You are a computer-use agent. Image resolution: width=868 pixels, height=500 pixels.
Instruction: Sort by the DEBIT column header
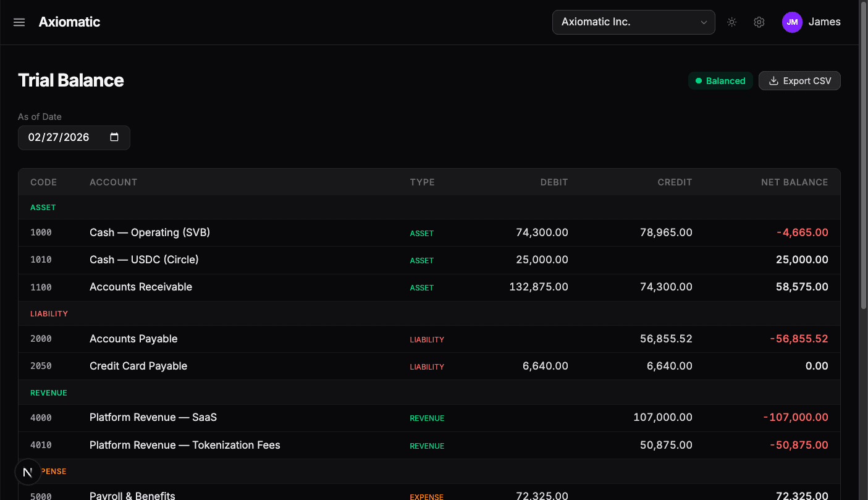(554, 182)
